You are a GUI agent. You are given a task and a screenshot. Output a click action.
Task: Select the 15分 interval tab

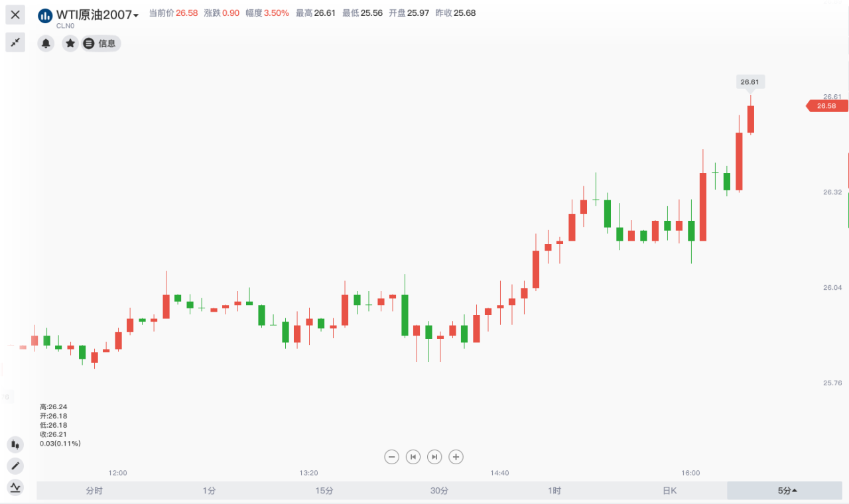tap(324, 491)
